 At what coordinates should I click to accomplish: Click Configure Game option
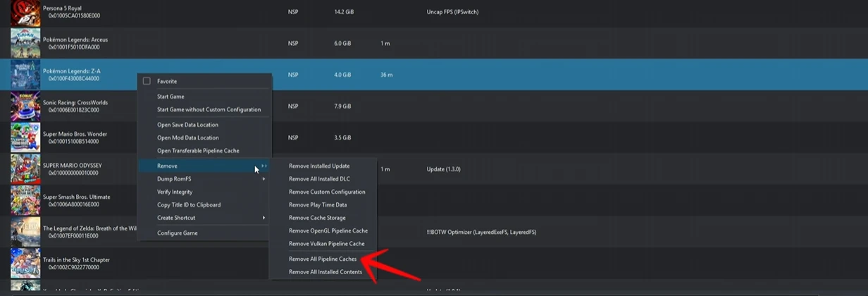pos(177,233)
